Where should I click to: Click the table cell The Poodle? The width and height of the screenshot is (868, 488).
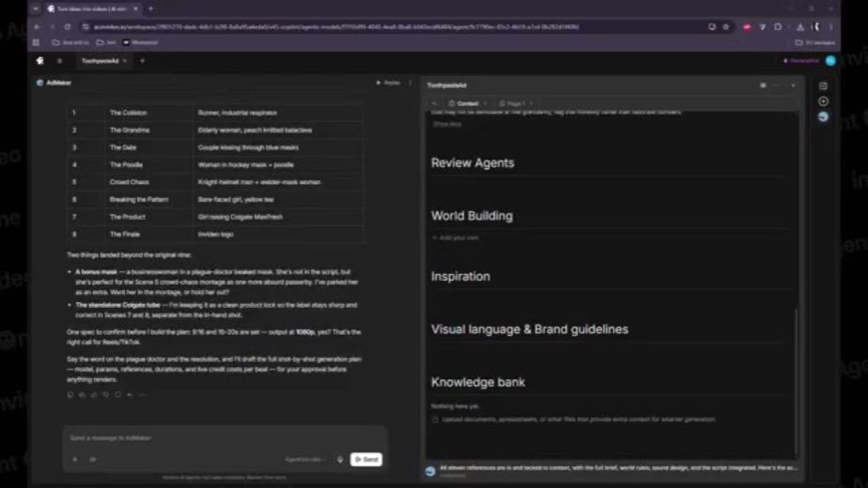(126, 165)
